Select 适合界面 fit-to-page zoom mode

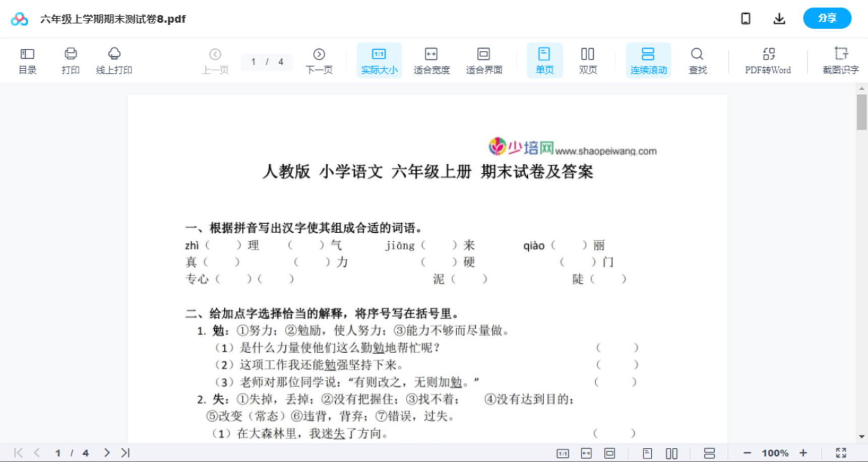coord(484,59)
